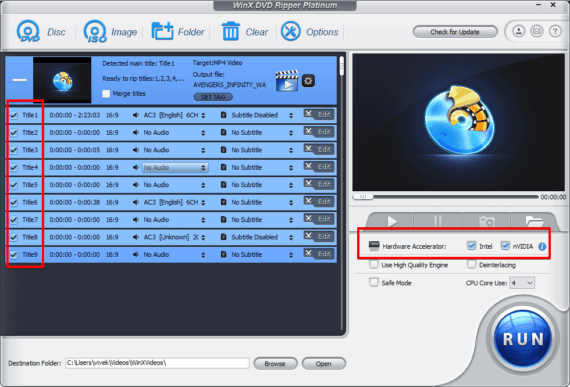Take a snapshot with the camera icon
Screen dimensions: 570x387
[487, 221]
